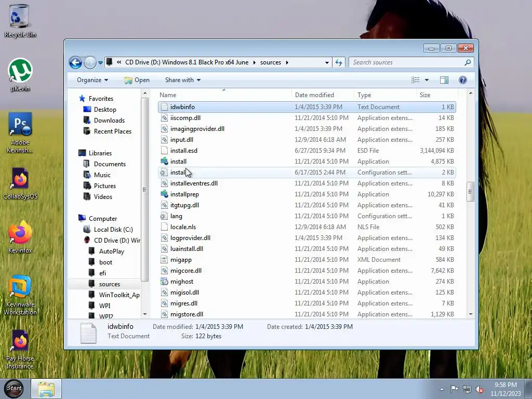The height and width of the screenshot is (399, 532).
Task: Open the Adobe Kevinsh... Photoshop shortcut
Action: (20, 132)
